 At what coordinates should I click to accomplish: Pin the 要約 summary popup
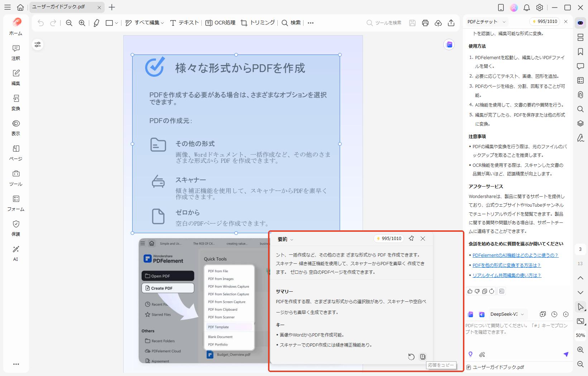[411, 239]
